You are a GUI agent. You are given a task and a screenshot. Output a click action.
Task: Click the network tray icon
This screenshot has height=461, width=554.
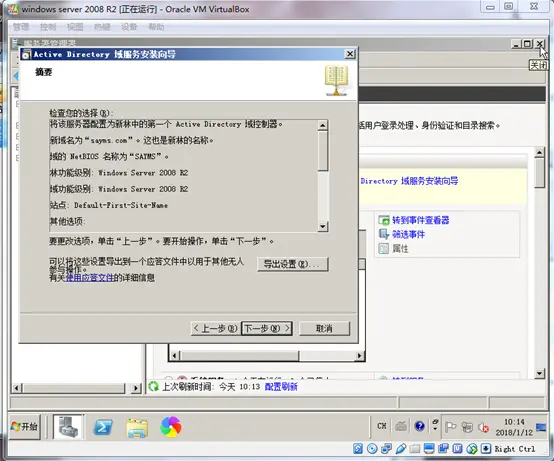(467, 427)
